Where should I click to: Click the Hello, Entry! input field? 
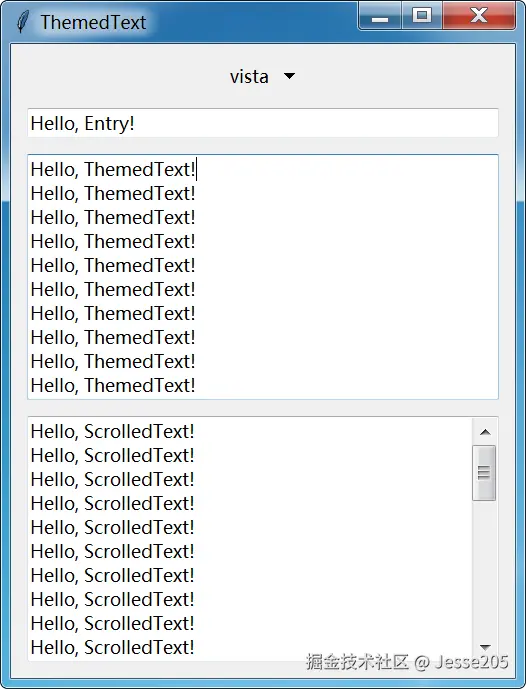tap(263, 123)
